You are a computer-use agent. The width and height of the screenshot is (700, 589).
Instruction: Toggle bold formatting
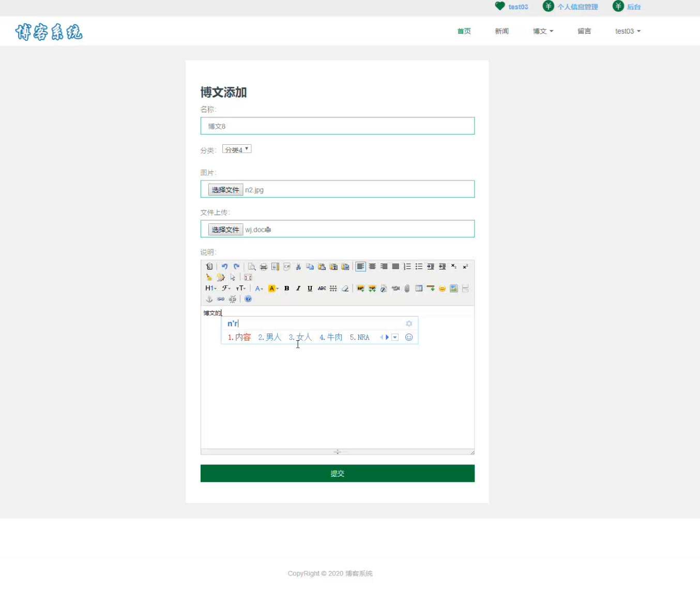click(286, 288)
